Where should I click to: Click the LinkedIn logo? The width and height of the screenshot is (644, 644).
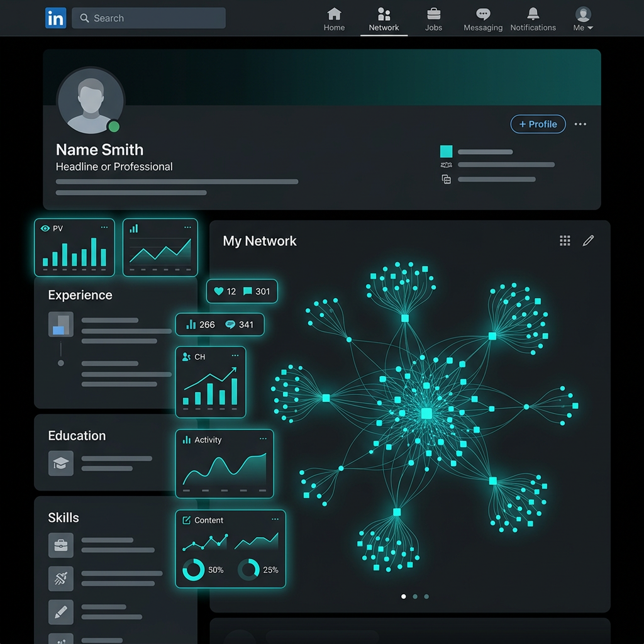[x=55, y=18]
